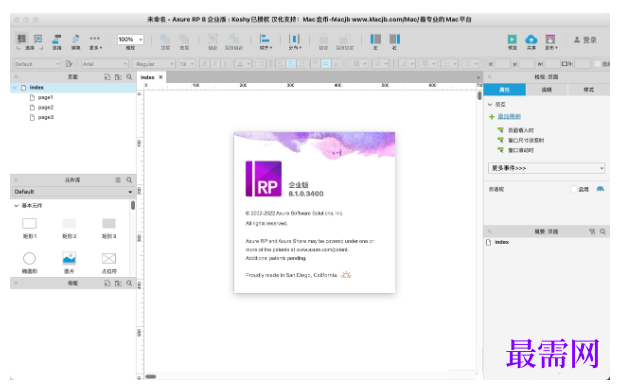The image size is (618, 385).
Task: Click Send to Back (底层) icon
Action: pyautogui.click(x=184, y=39)
